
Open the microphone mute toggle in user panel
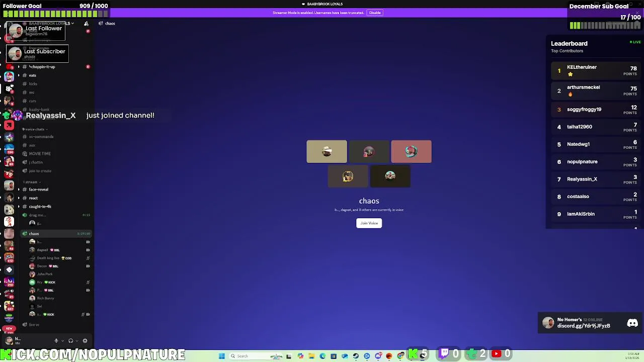(x=56, y=341)
